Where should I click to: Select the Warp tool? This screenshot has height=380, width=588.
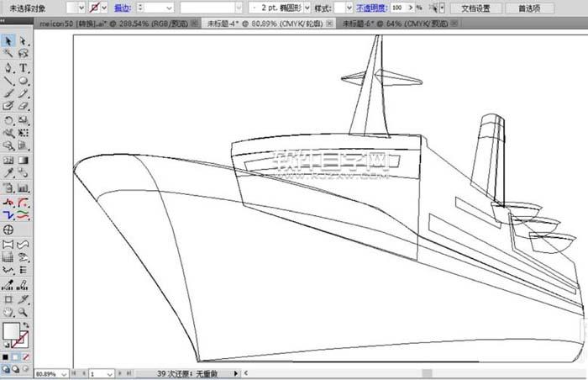click(x=8, y=133)
